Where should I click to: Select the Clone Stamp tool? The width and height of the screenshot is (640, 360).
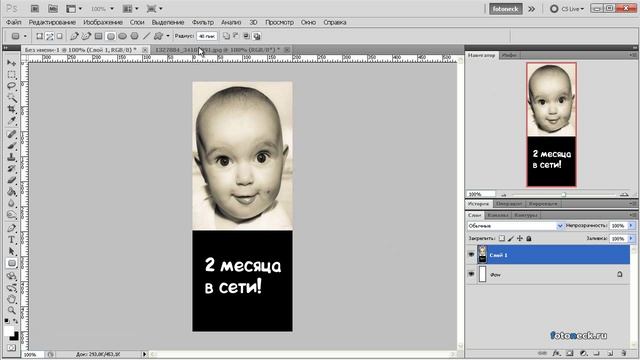coord(11,157)
